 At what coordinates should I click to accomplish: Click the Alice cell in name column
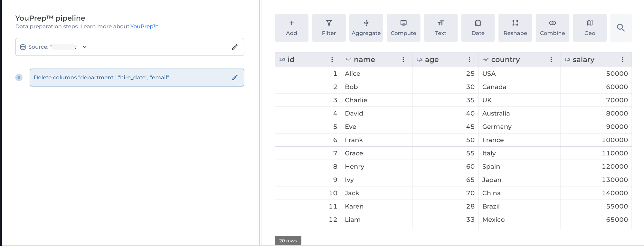click(353, 74)
